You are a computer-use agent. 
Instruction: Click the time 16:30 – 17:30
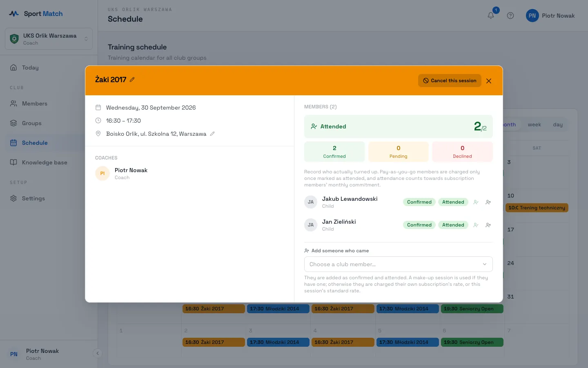coord(123,121)
